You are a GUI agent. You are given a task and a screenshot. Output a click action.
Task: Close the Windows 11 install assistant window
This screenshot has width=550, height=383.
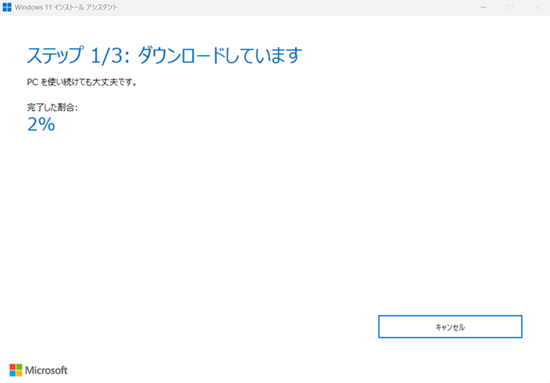tap(537, 7)
